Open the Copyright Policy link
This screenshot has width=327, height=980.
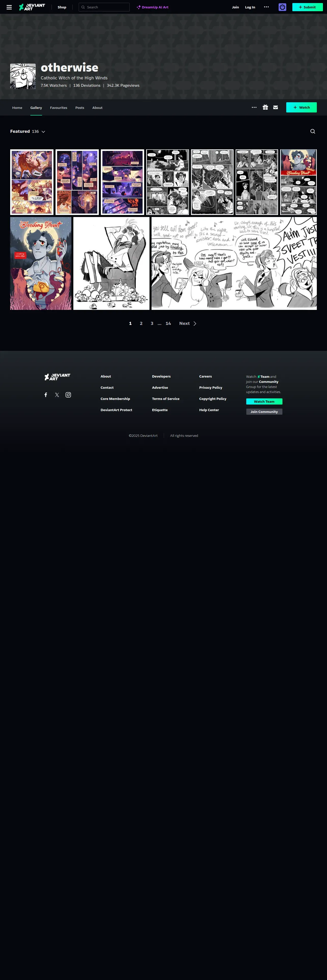pos(213,399)
